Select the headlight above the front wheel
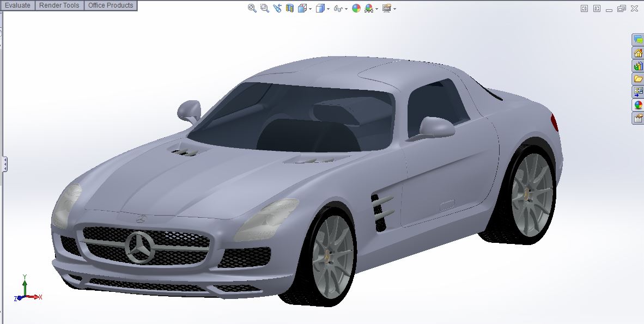644x324 pixels. [x=267, y=219]
